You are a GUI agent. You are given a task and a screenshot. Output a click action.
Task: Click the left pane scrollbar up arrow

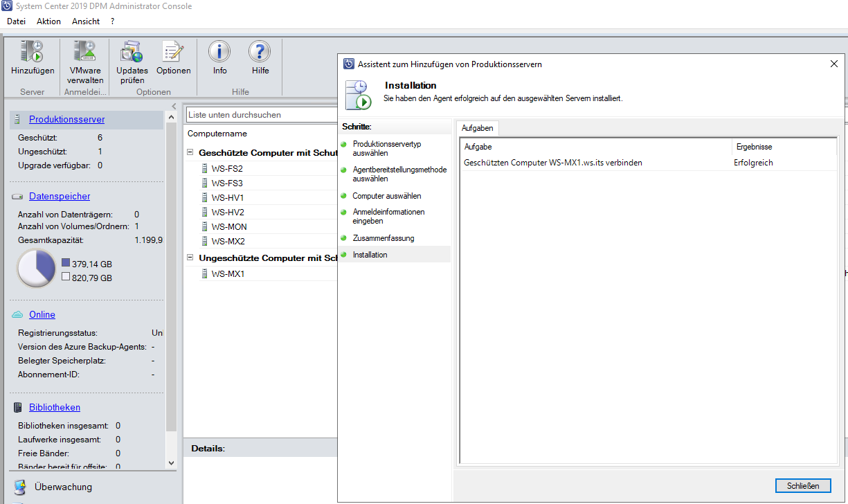[x=172, y=118]
